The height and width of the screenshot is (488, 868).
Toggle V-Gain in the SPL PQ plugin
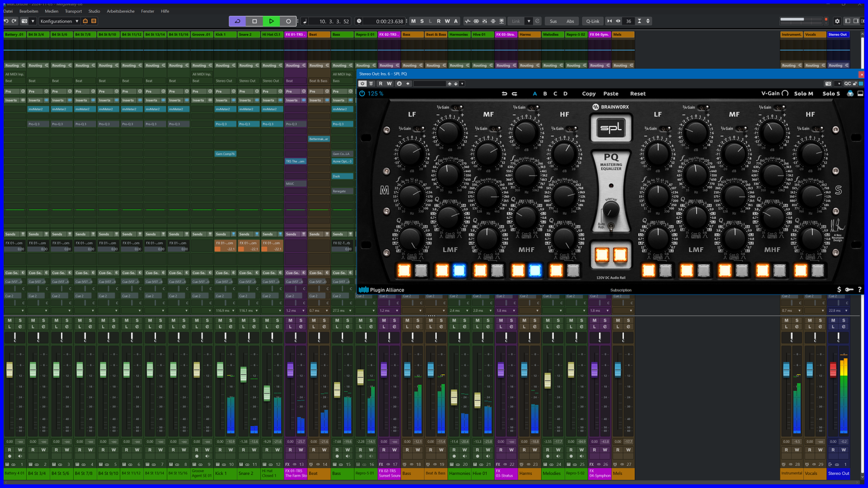pos(775,93)
